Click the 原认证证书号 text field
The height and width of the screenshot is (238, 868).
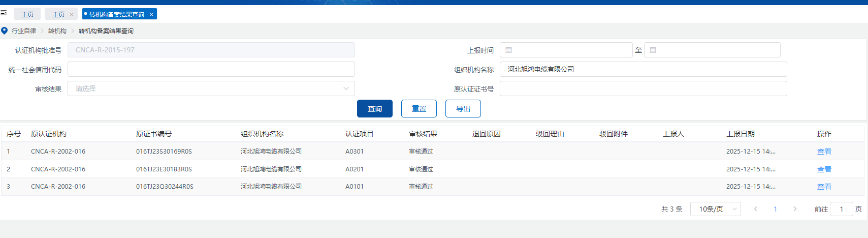pos(643,88)
